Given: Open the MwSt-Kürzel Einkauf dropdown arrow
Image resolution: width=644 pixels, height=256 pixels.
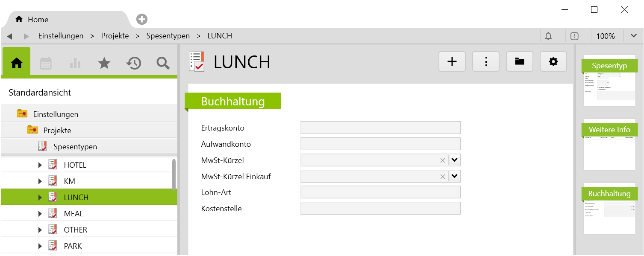Looking at the screenshot, I should tap(455, 176).
